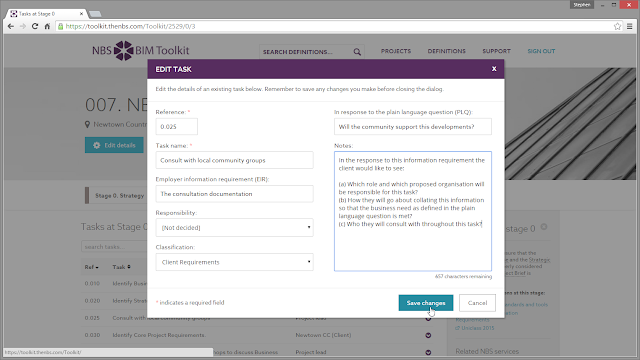The image size is (640, 360).
Task: Bookmark this page with the star icon
Action: tap(617, 26)
